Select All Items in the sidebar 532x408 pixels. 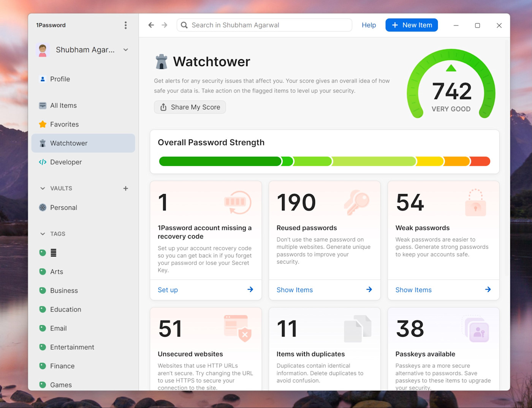tap(83, 106)
